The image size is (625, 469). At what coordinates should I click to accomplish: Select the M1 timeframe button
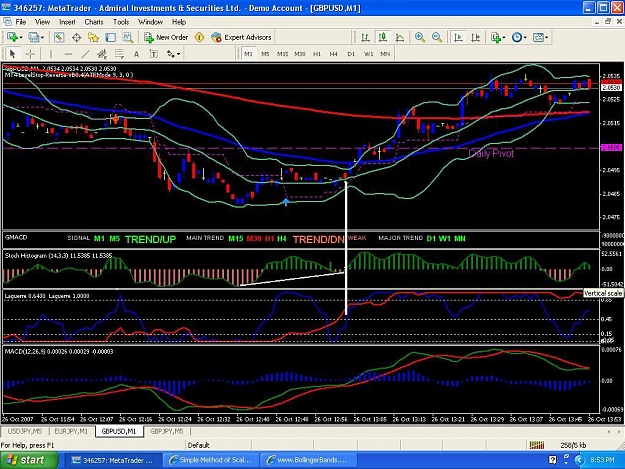click(x=248, y=54)
